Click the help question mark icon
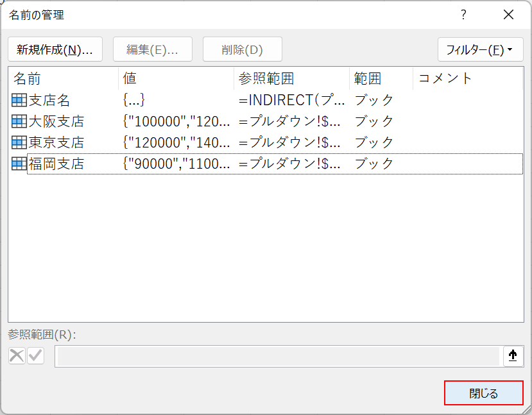This screenshot has width=532, height=415. (463, 15)
